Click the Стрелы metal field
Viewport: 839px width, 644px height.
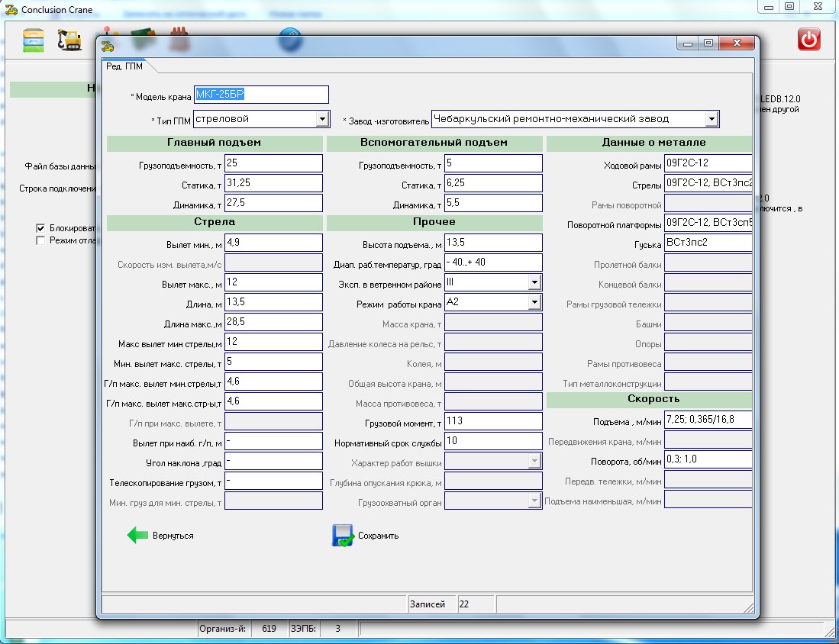708,183
